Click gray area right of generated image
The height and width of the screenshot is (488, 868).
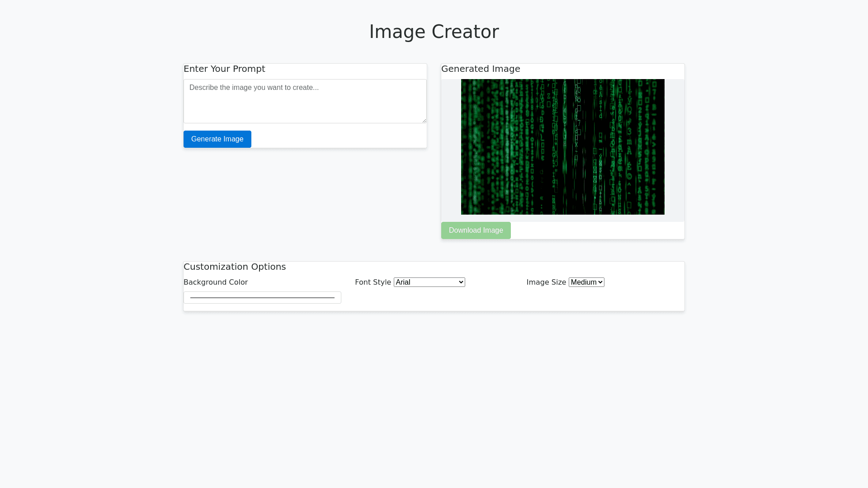click(x=674, y=147)
